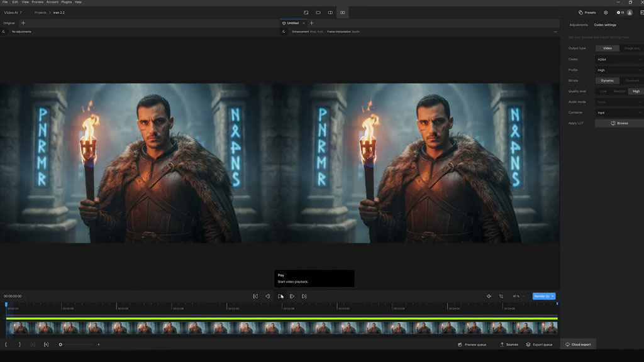Step forward one frame
This screenshot has height=362, width=644.
coord(292,296)
